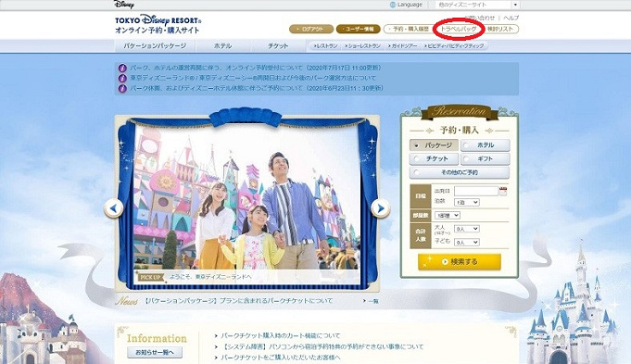Click the お知らせ一覧へ button

pos(155,352)
